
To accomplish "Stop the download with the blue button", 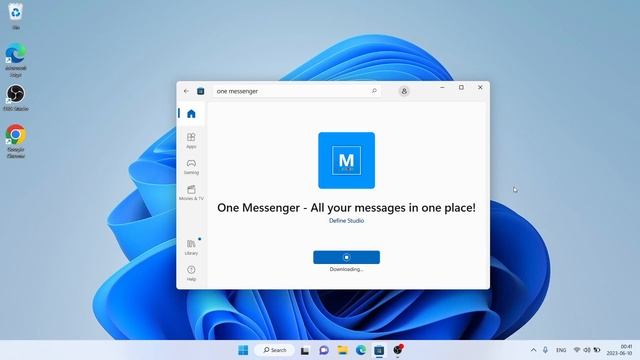I will pyautogui.click(x=347, y=257).
